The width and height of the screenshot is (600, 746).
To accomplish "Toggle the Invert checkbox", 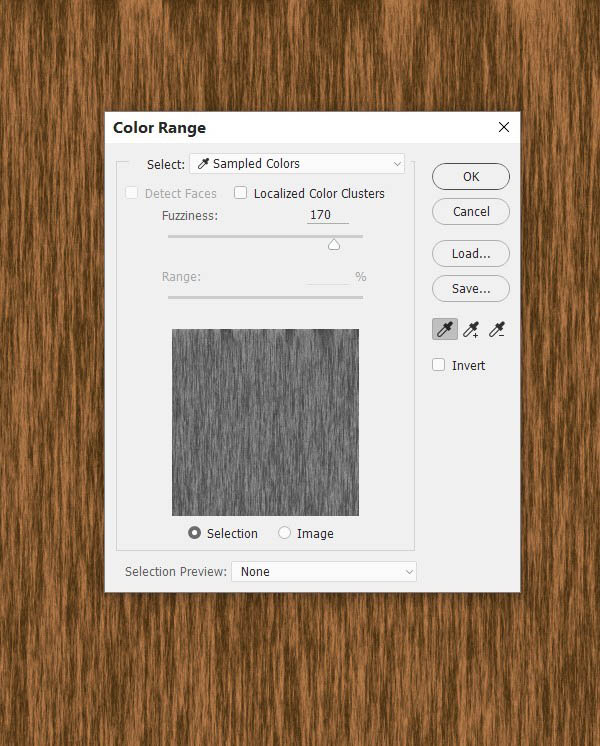I will (438, 365).
